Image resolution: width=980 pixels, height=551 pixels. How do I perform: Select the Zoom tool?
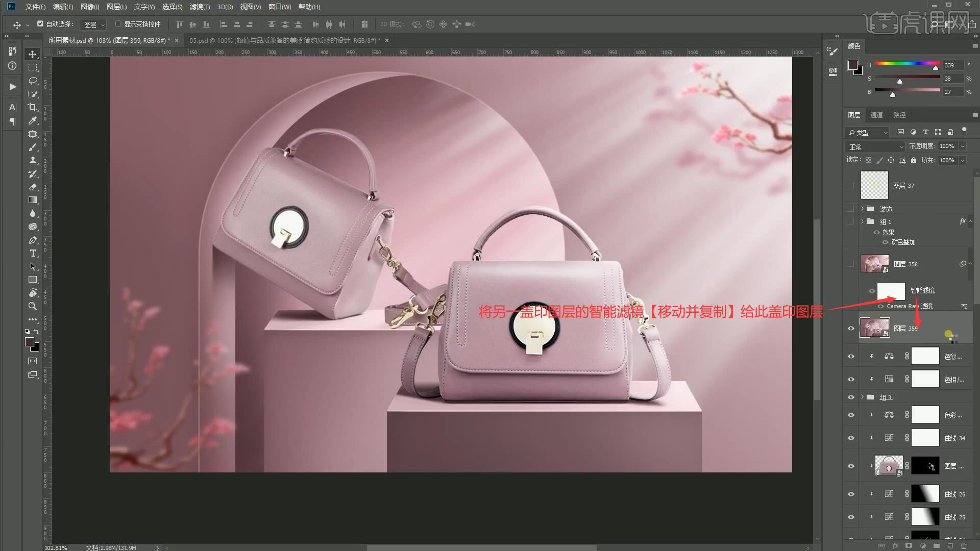tap(33, 306)
